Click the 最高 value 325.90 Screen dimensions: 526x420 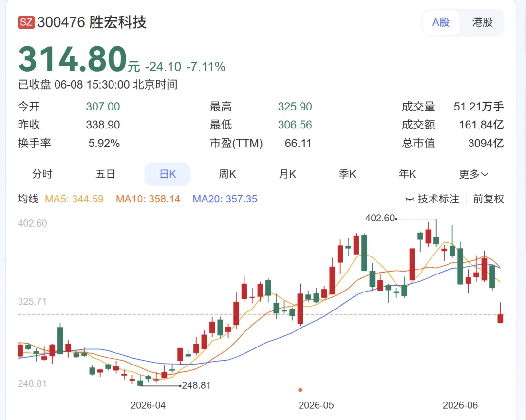point(295,107)
